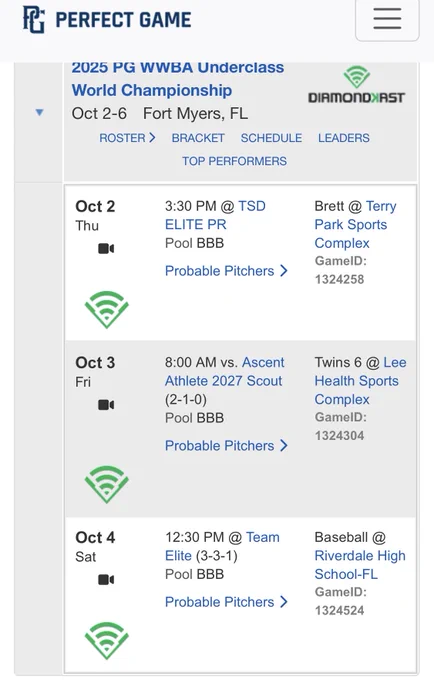
Task: Expand Probable Pitchers for the Oct 2 game
Action: [x=226, y=271]
